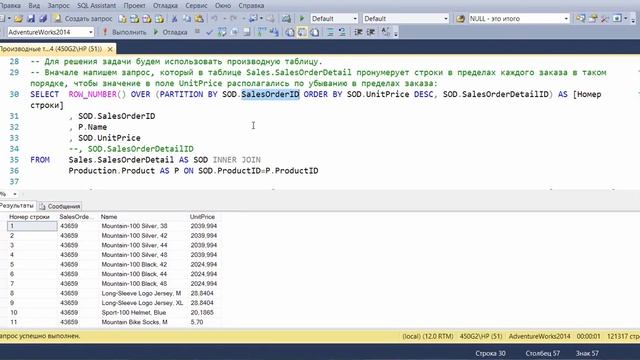Create an XMLA query
This screenshot has width=640, height=360.
pyautogui.click(x=160, y=19)
